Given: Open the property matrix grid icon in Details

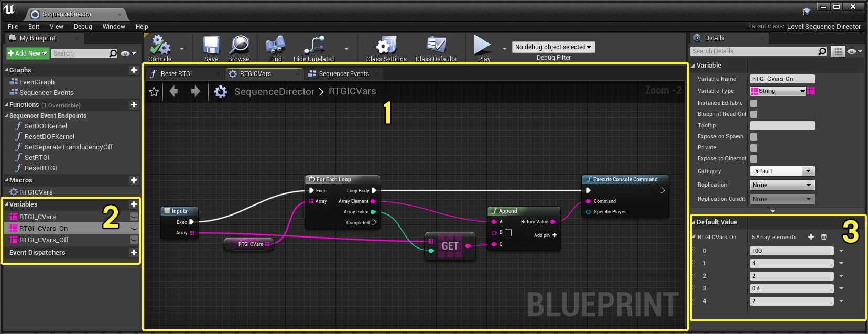Looking at the screenshot, I should click(839, 51).
